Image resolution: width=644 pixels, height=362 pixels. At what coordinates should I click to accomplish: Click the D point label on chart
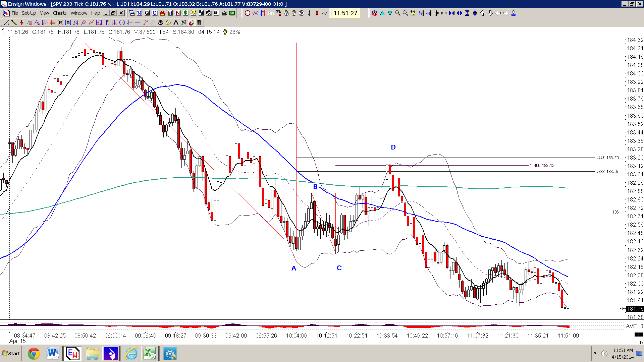(x=393, y=147)
